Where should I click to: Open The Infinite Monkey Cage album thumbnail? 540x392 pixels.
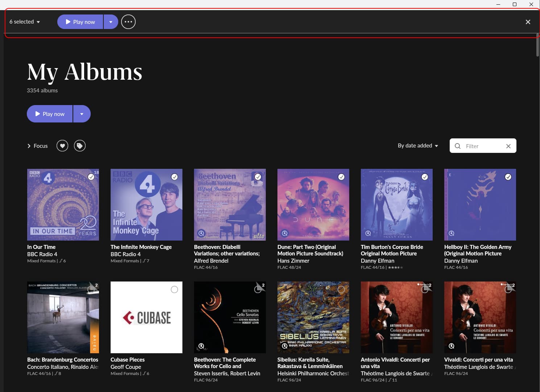click(147, 205)
